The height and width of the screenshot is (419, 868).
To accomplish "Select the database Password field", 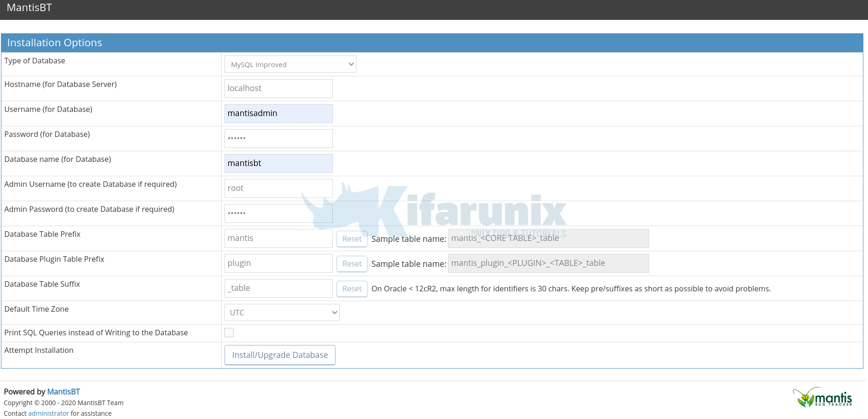I will click(x=278, y=138).
